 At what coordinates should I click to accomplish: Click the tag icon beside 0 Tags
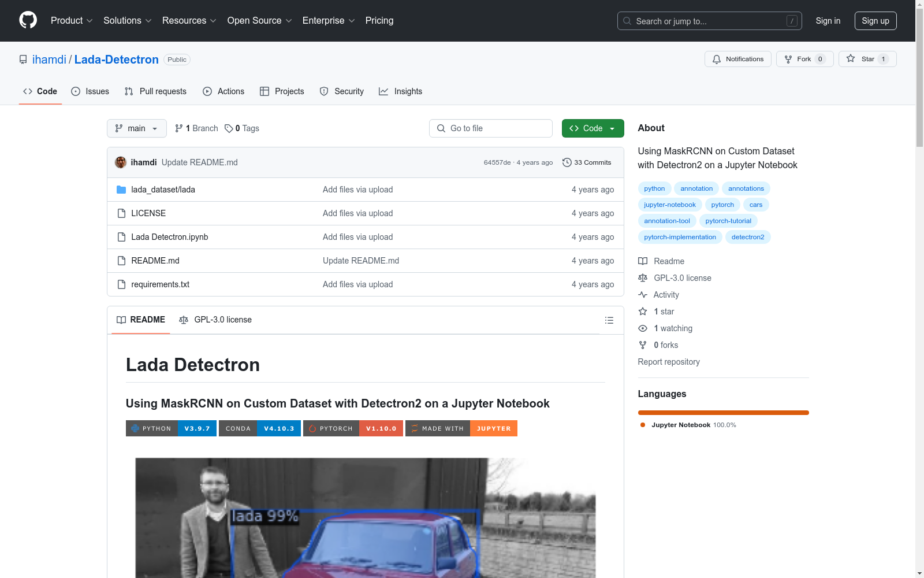tap(229, 128)
